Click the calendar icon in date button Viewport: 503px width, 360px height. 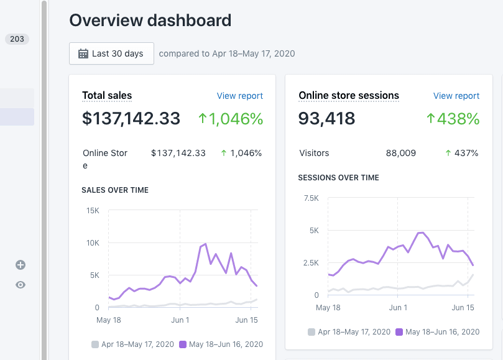pyautogui.click(x=83, y=54)
